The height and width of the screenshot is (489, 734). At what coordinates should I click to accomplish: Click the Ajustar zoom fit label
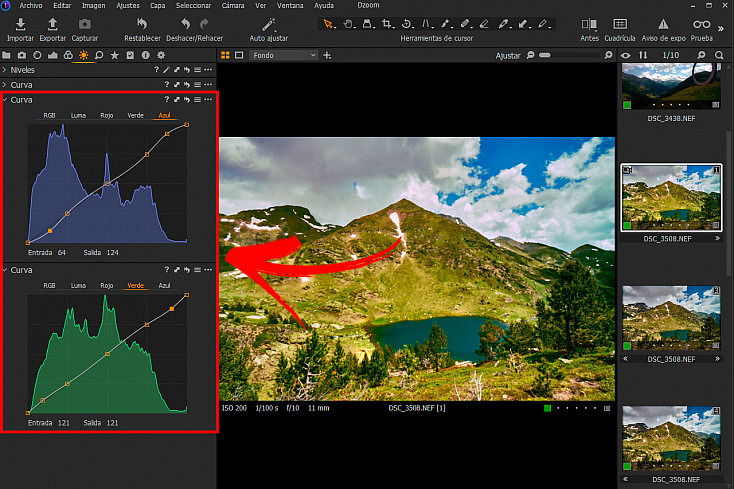(508, 55)
